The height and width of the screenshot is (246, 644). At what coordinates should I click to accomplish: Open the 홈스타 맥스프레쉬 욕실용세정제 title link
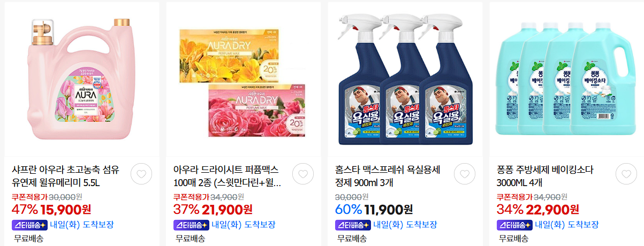pos(388,177)
